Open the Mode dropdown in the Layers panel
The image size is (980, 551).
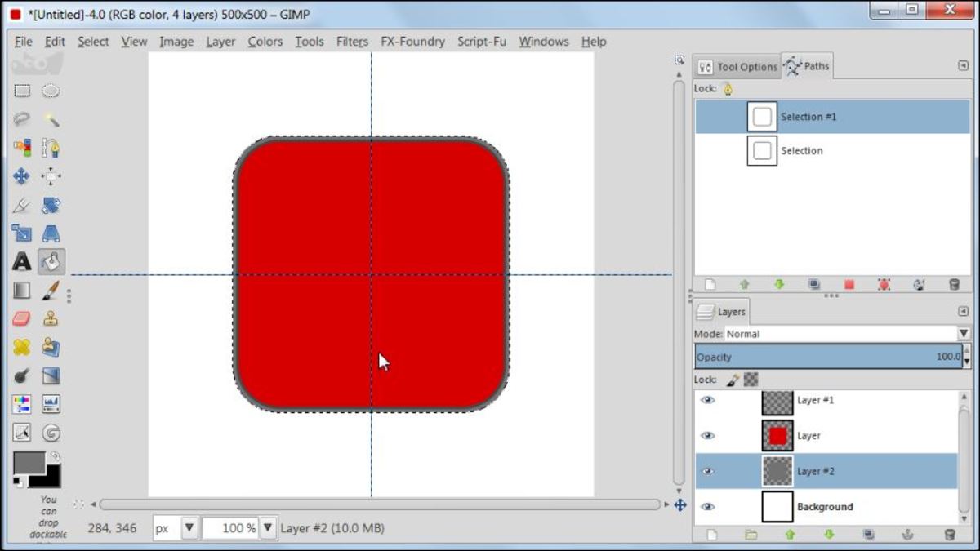[964, 333]
